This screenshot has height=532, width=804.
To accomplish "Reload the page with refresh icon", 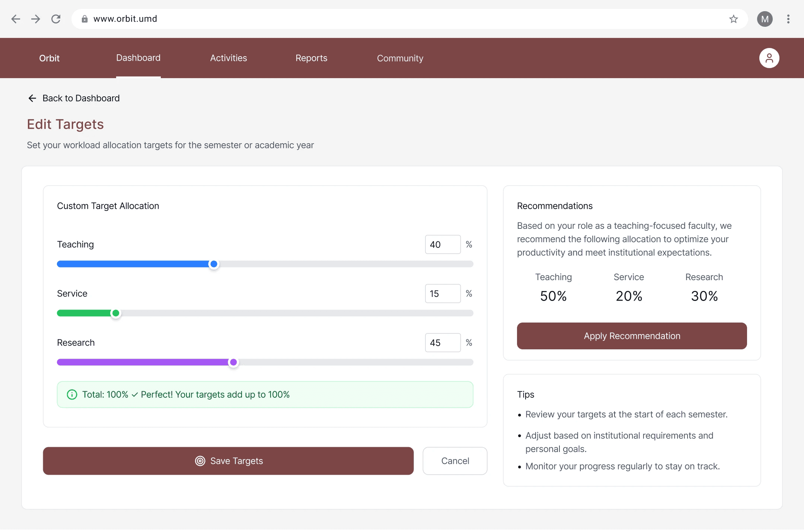I will 56,19.
